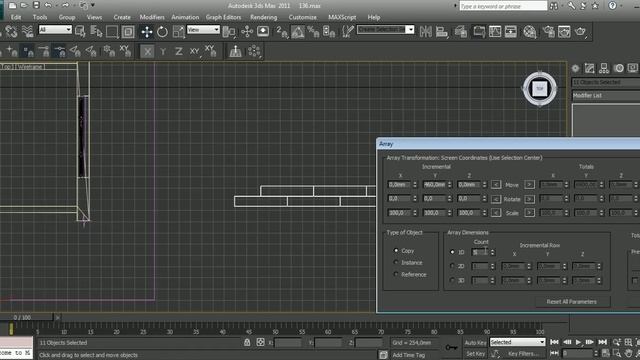640x360 pixels.
Task: Toggle the Window/Crossing selection icon
Action: (x=128, y=31)
